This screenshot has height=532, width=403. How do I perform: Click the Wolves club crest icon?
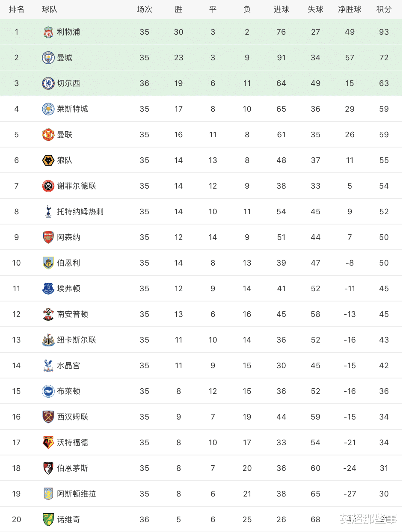coord(48,160)
